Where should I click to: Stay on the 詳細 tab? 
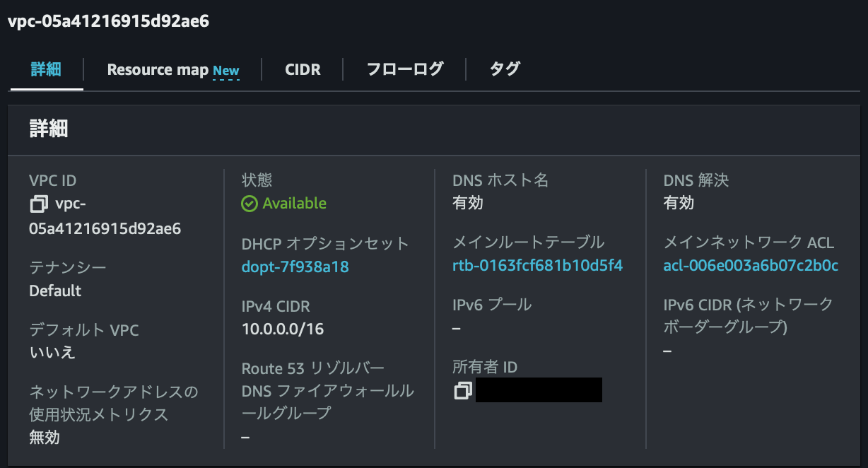tap(45, 69)
